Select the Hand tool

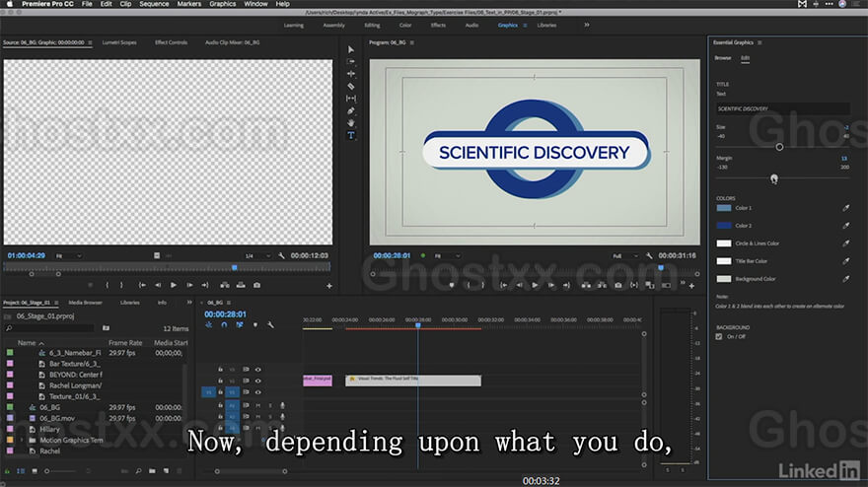pyautogui.click(x=351, y=123)
